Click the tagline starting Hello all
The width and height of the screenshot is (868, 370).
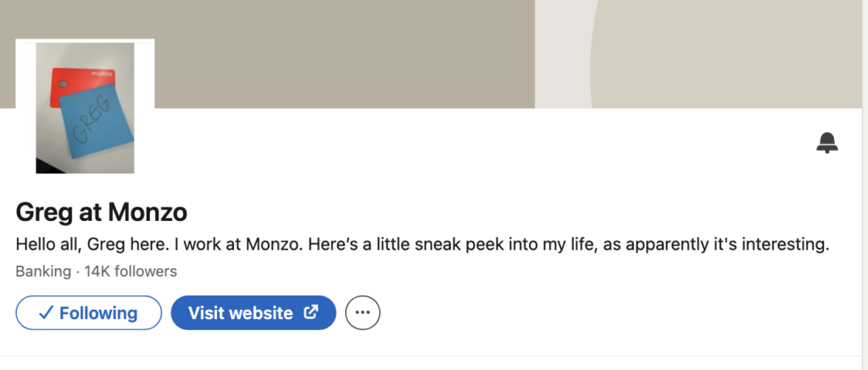tap(422, 245)
